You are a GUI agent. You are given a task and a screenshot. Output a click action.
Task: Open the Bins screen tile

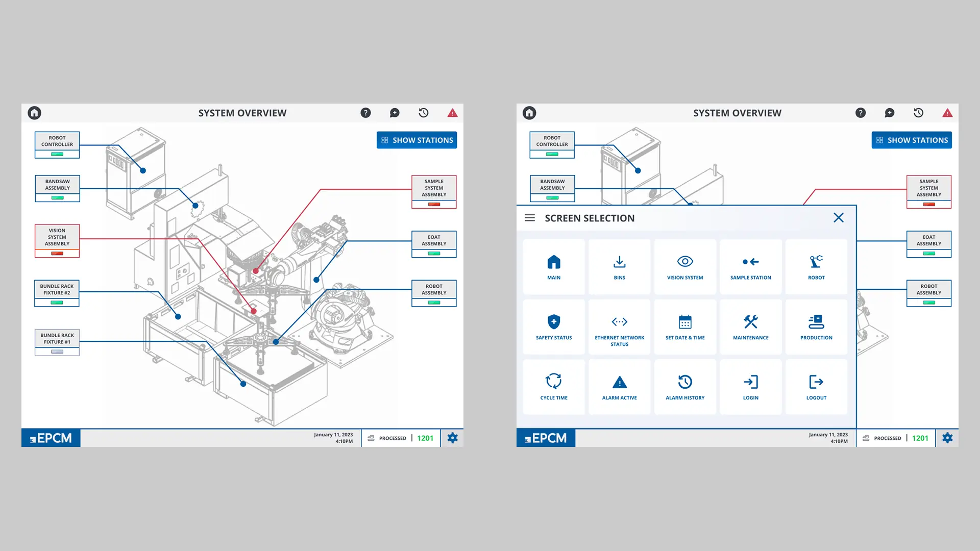point(619,267)
